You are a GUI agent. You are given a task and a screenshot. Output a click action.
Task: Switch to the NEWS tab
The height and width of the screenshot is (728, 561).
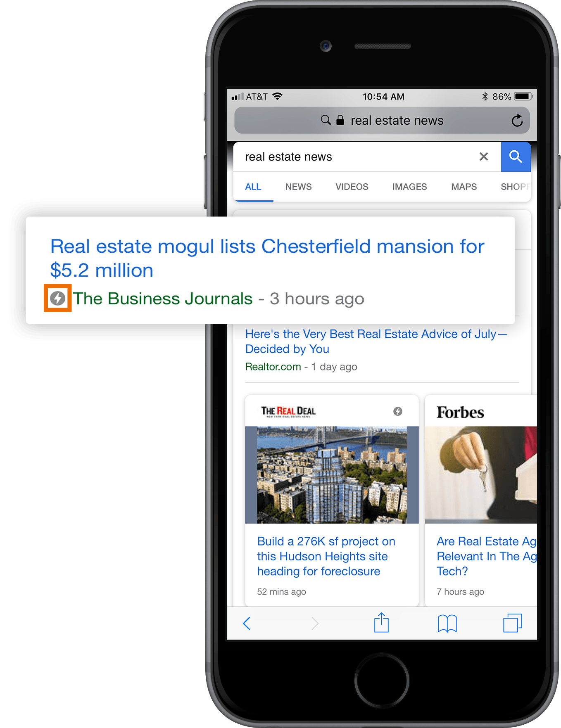pyautogui.click(x=298, y=187)
